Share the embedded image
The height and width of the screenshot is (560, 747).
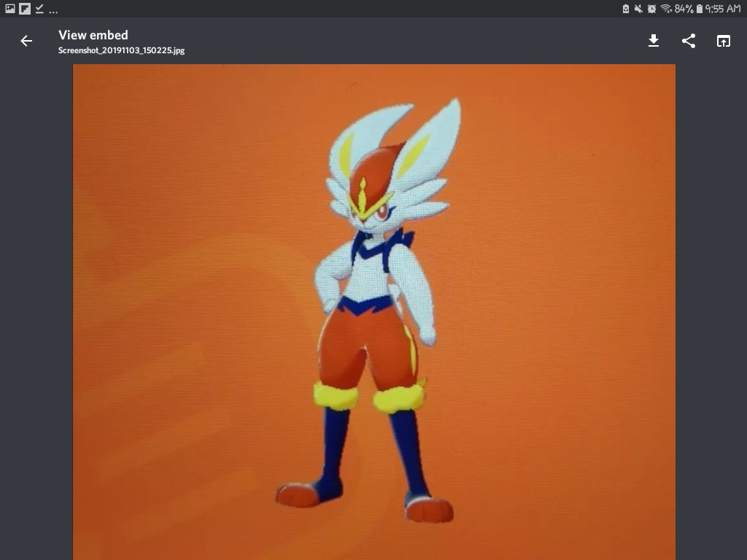688,41
